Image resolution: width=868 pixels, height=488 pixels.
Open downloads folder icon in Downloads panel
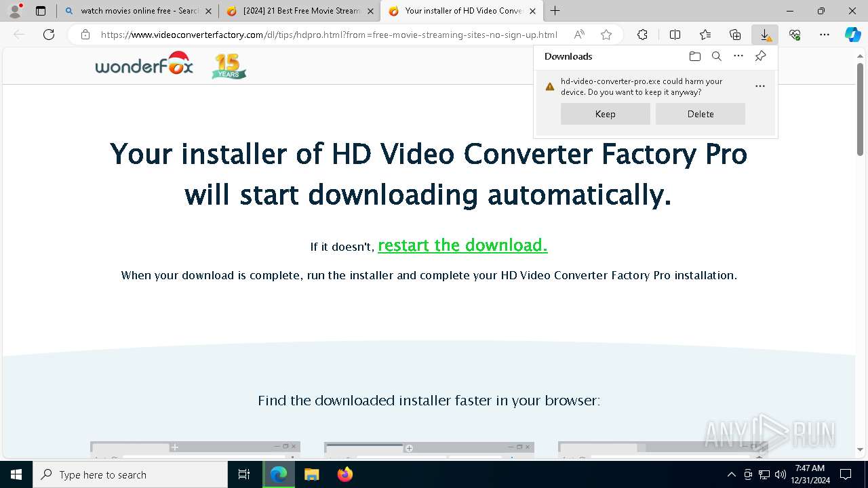click(694, 56)
